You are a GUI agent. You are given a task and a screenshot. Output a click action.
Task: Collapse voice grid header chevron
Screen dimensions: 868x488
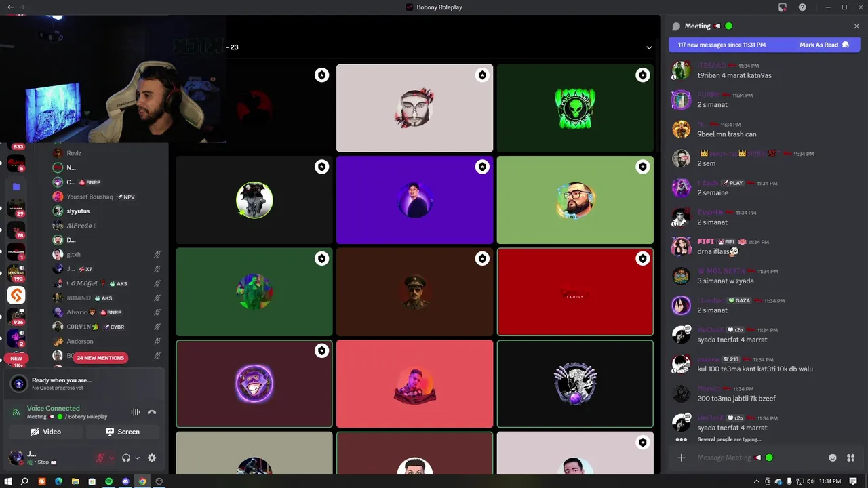[x=649, y=47]
